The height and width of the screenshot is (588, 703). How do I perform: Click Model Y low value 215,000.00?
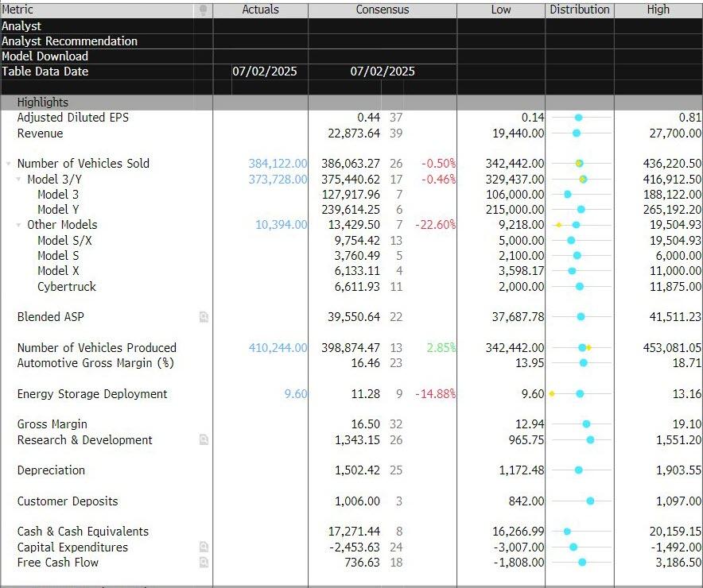[x=515, y=210]
